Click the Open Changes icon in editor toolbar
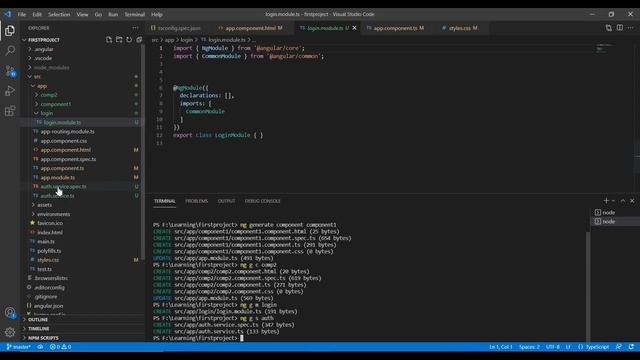Screen dimensions: 640x360 pyautogui.click(x=609, y=28)
